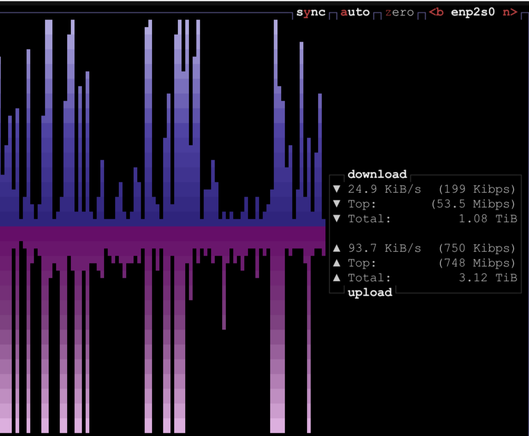Toggle the sync option in network header
The image size is (529, 436).
(x=311, y=12)
